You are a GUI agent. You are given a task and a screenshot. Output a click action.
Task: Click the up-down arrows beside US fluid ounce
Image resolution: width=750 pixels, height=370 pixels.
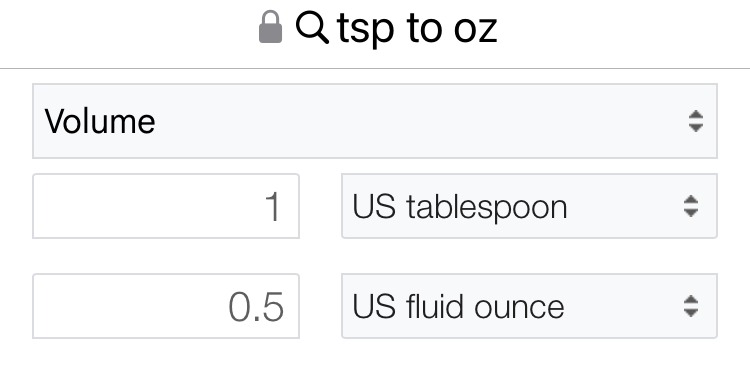(691, 306)
